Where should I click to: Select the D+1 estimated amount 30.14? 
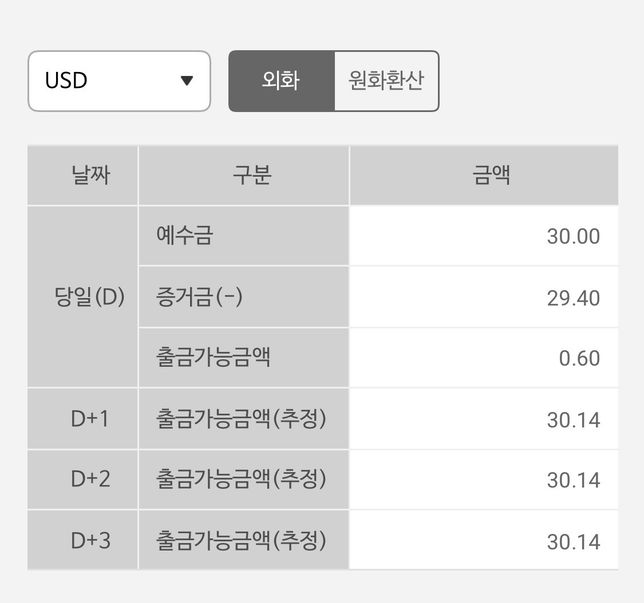coord(573,420)
